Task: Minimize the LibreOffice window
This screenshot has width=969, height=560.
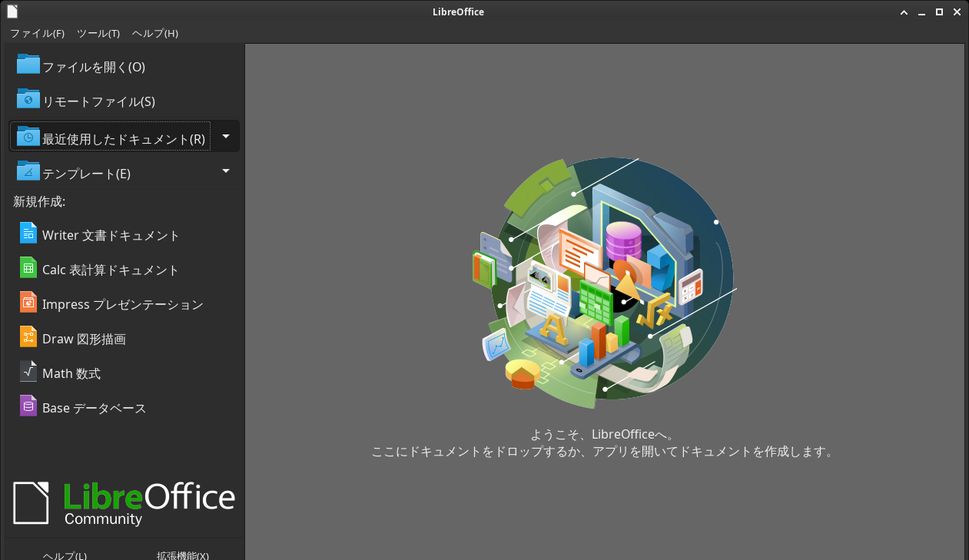Action: tap(921, 12)
